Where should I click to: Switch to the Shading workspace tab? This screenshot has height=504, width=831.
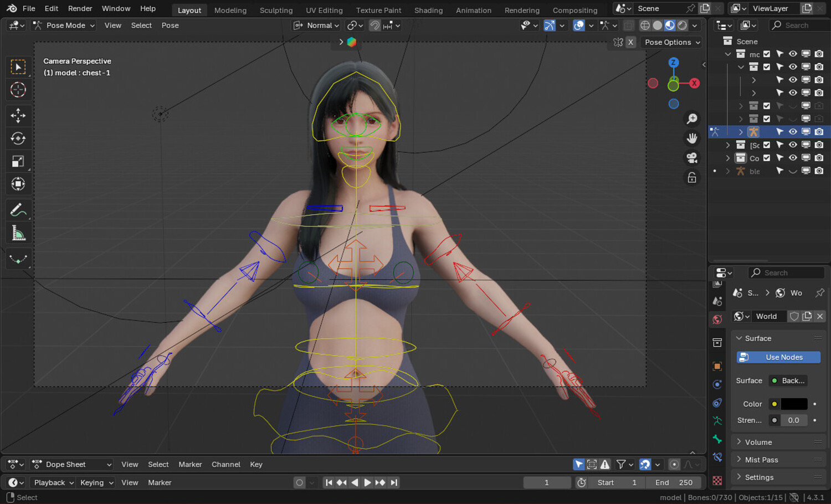(x=428, y=10)
